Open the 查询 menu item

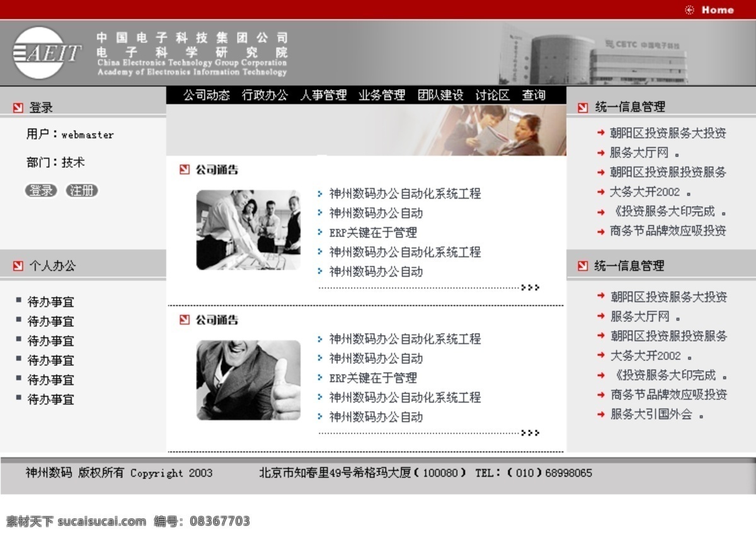pos(534,95)
